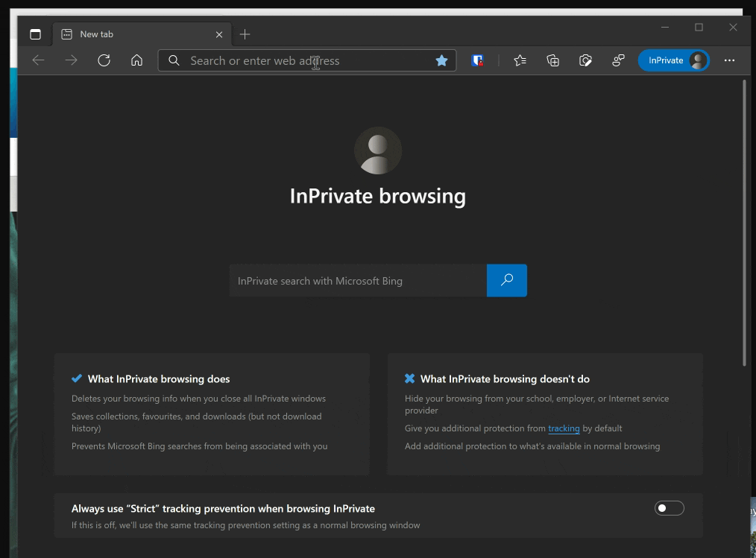This screenshot has height=558, width=756.
Task: Go to the Home page icon
Action: (x=136, y=60)
